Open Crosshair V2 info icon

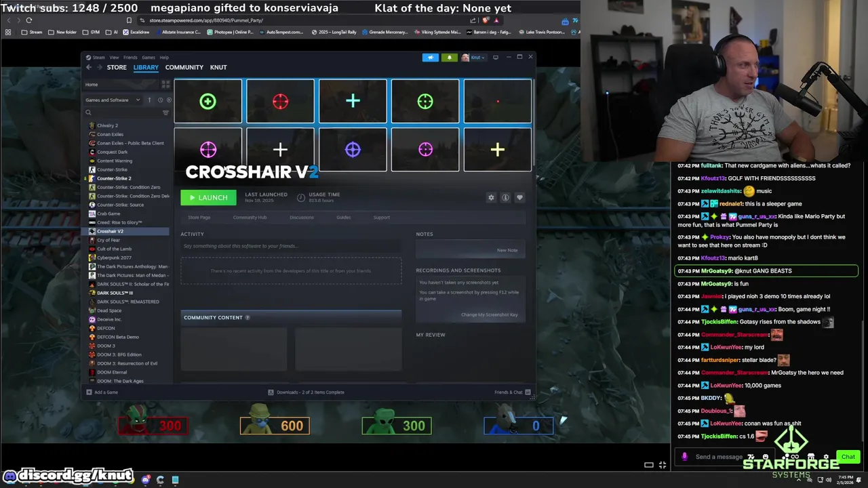pyautogui.click(x=505, y=197)
